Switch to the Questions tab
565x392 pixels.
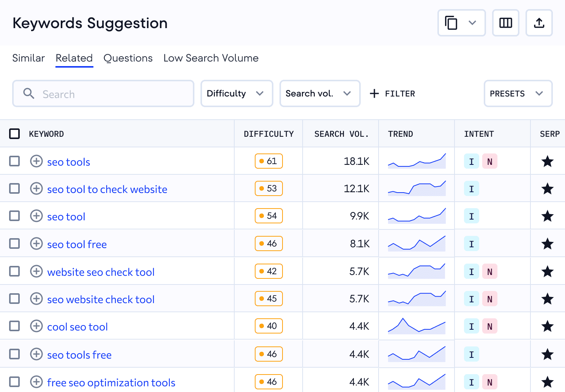coord(128,58)
